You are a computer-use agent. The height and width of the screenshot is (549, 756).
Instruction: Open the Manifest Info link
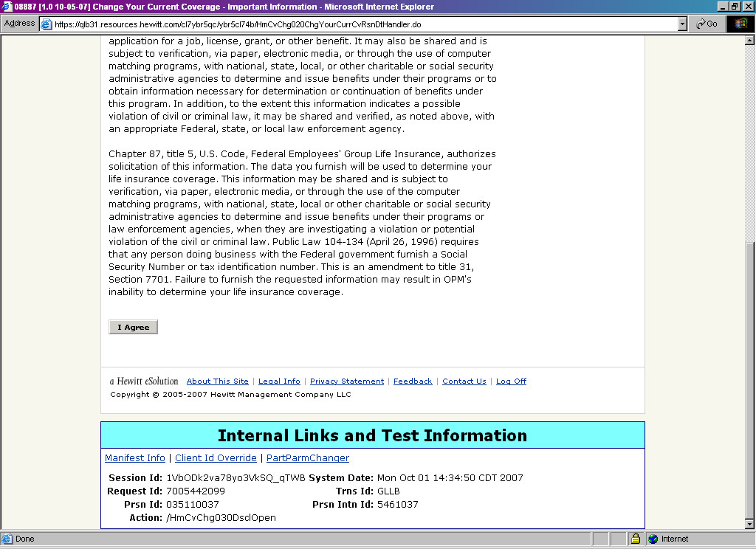(x=135, y=458)
